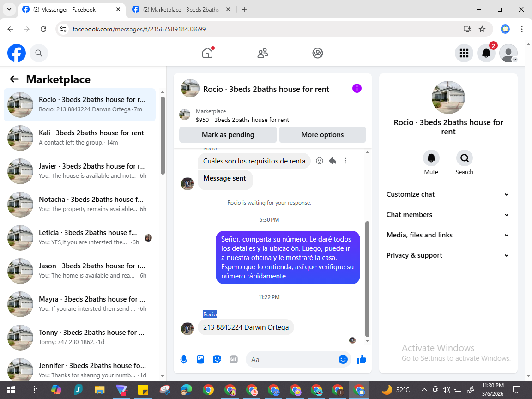The height and width of the screenshot is (399, 532).
Task: Go to the Home feed icon
Action: pyautogui.click(x=207, y=53)
